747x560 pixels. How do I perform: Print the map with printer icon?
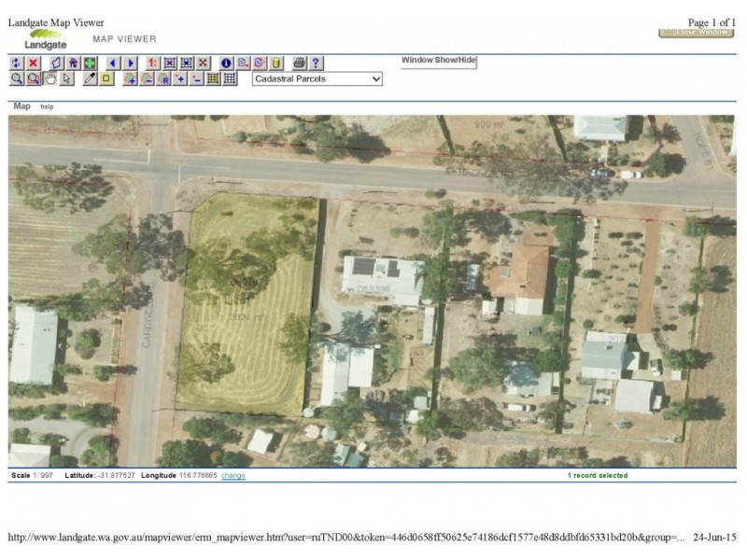299,63
